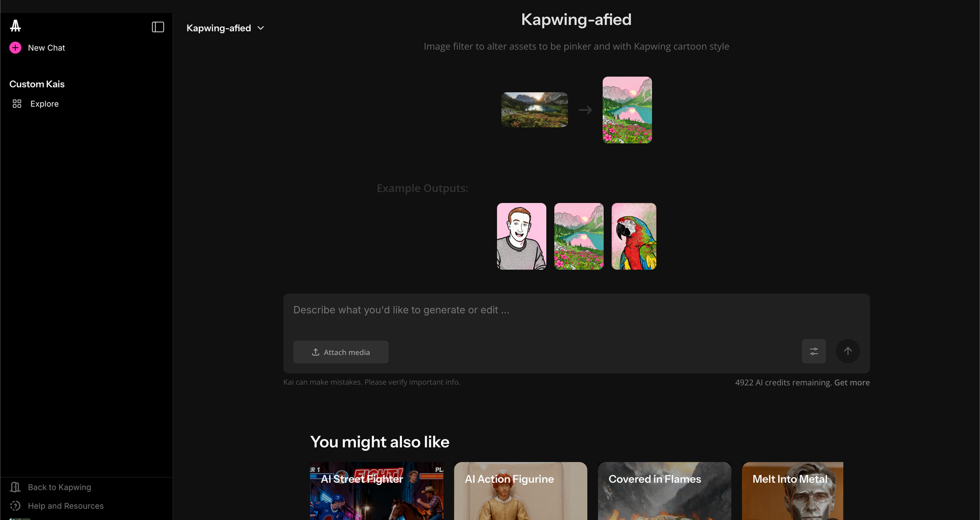Image resolution: width=980 pixels, height=520 pixels.
Task: Click the send arrow button
Action: click(x=848, y=351)
